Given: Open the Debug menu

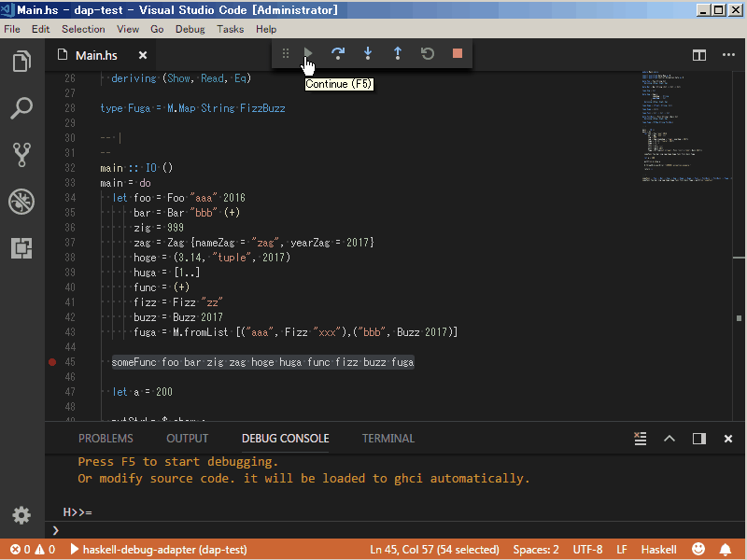Looking at the screenshot, I should click(190, 29).
